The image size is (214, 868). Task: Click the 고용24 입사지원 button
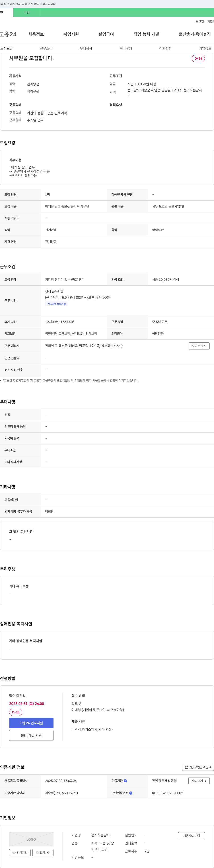(x=31, y=723)
